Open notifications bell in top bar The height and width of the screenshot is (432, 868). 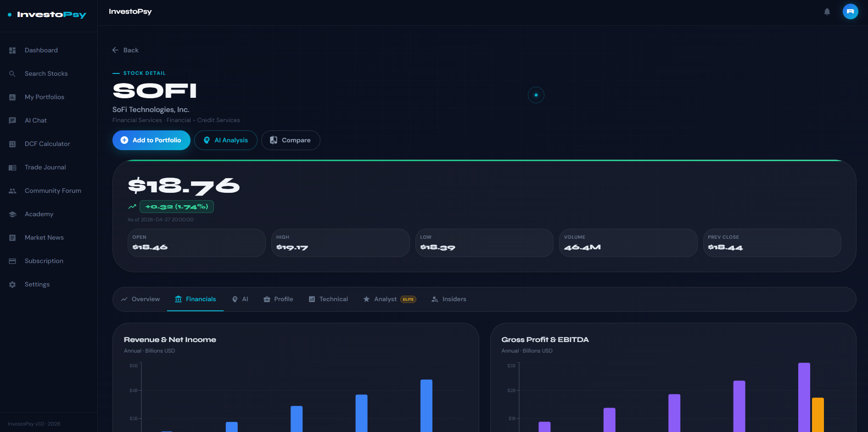[x=827, y=11]
